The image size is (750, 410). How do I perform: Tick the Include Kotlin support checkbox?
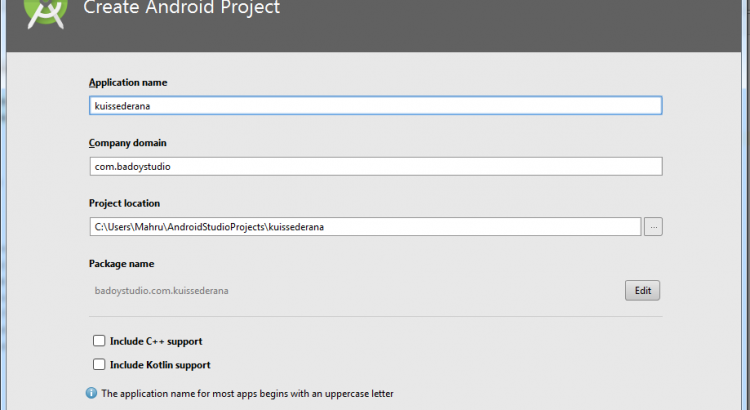(99, 365)
